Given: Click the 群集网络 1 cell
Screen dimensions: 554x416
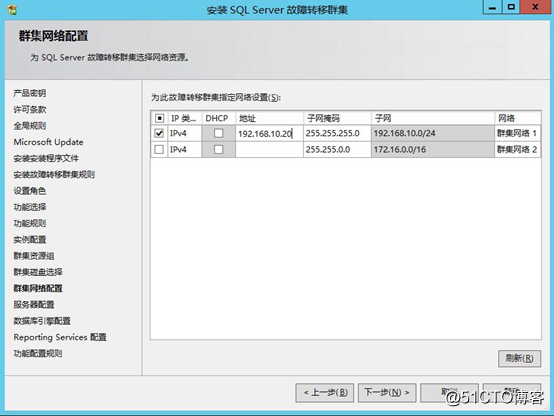Looking at the screenshot, I should [518, 133].
